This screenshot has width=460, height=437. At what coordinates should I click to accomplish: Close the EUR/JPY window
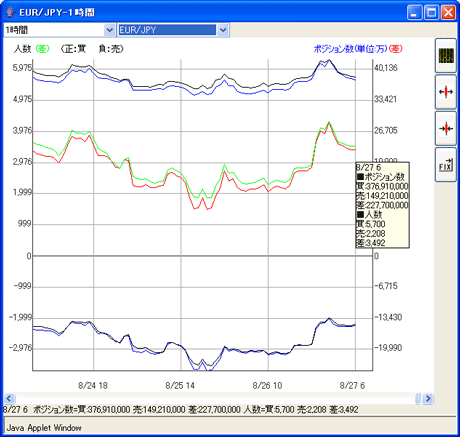click(448, 13)
